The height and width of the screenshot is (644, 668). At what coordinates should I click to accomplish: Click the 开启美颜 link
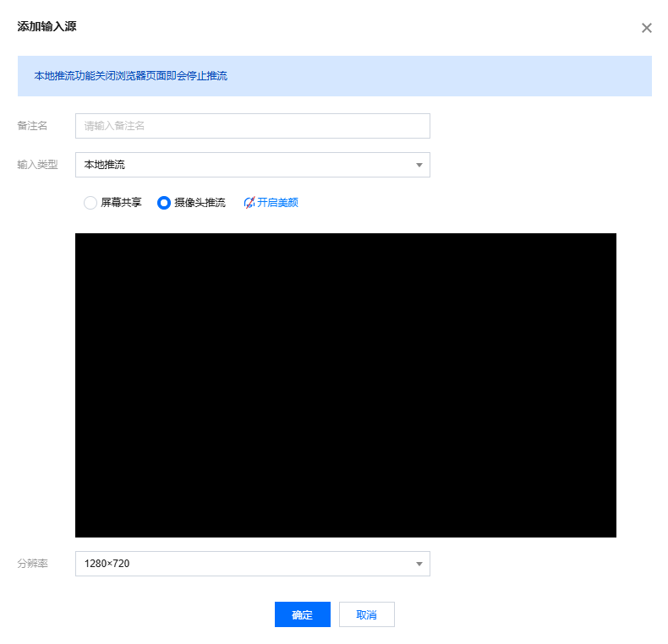pos(277,203)
